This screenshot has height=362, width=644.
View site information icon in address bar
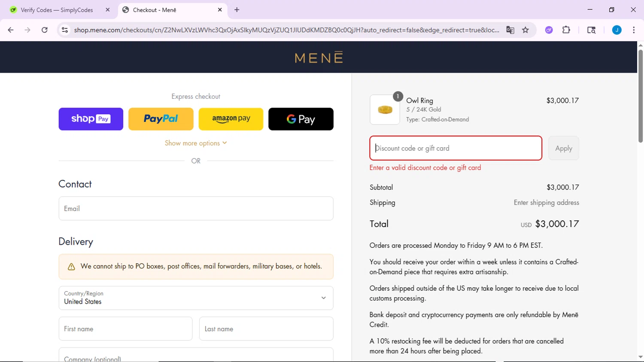pos(65,30)
